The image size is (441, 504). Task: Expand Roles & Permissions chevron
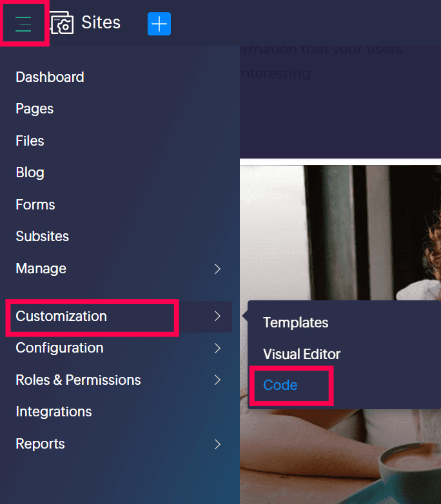pyautogui.click(x=217, y=380)
